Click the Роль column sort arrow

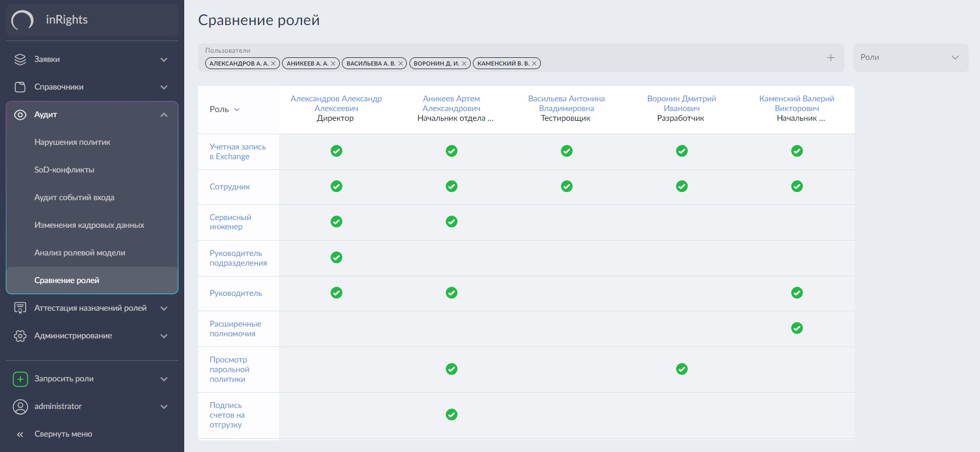pos(237,110)
